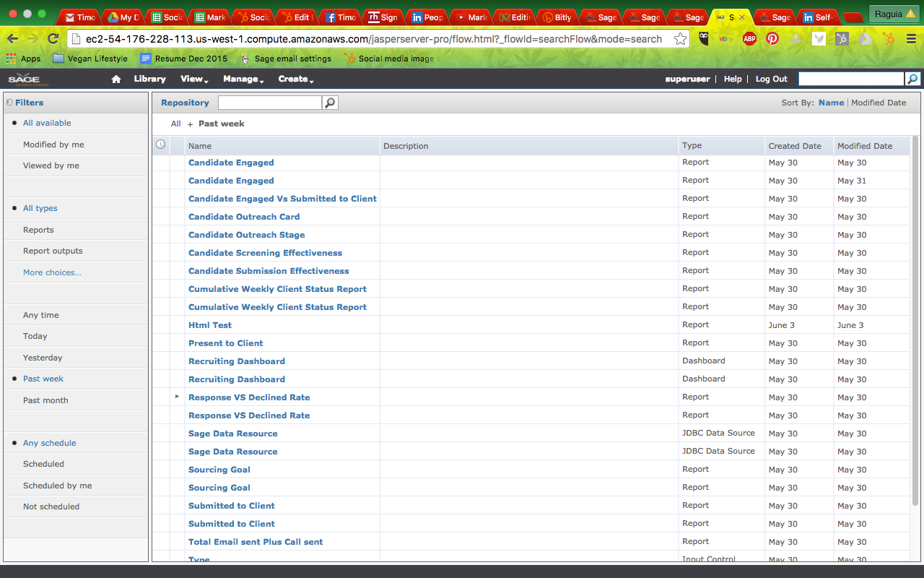The width and height of the screenshot is (924, 578).
Task: Switch to the LinkedIn People tab
Action: (428, 17)
